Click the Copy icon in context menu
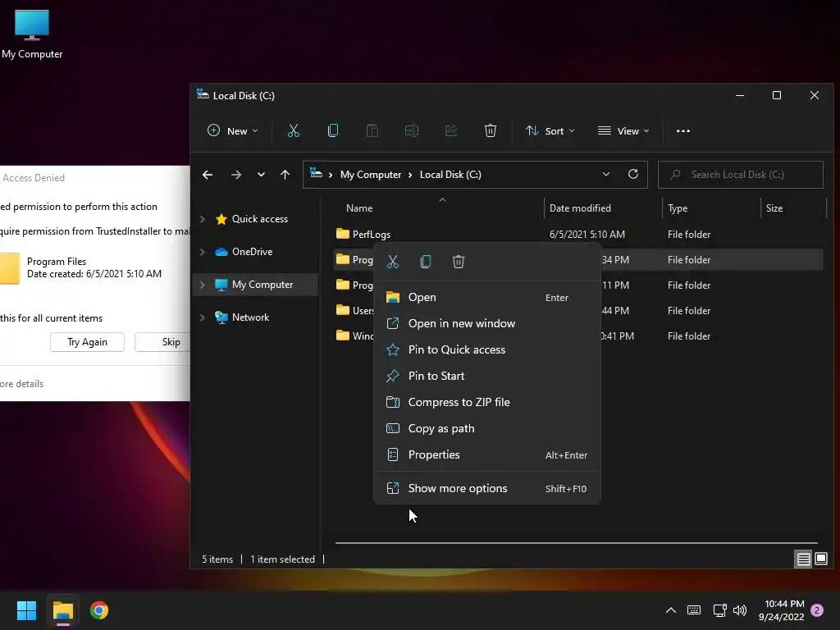The image size is (840, 630). pyautogui.click(x=426, y=262)
